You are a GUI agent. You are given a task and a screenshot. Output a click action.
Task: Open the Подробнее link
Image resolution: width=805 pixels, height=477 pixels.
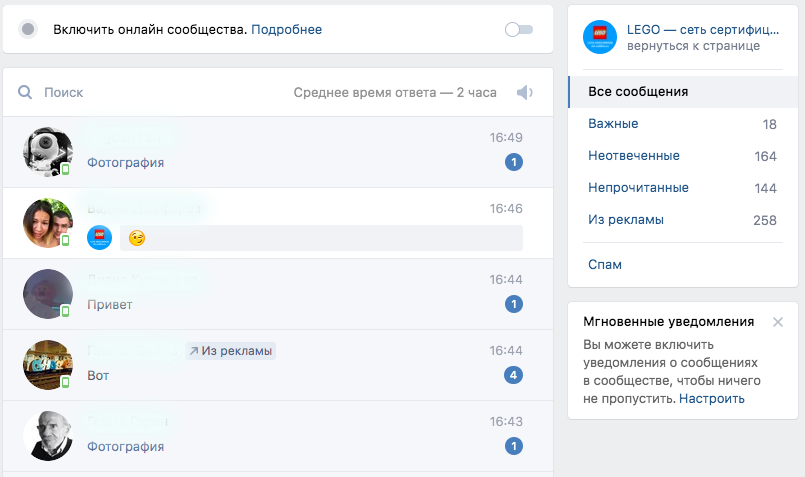point(286,30)
